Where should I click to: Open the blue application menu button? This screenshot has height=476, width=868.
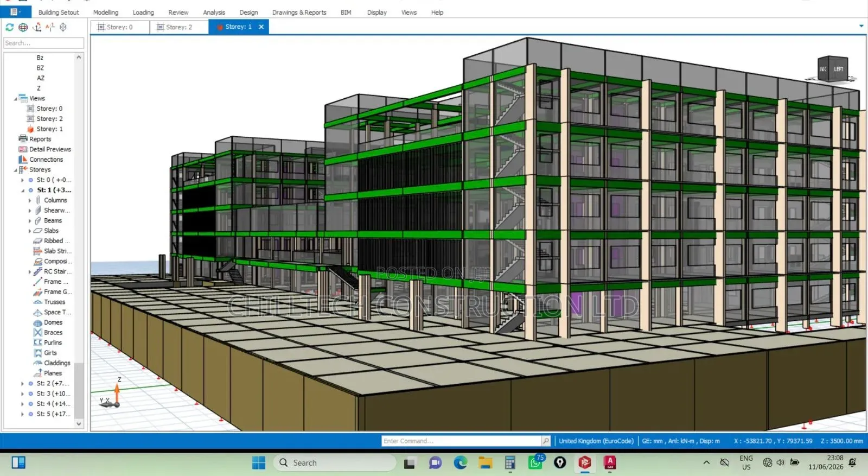16,11
